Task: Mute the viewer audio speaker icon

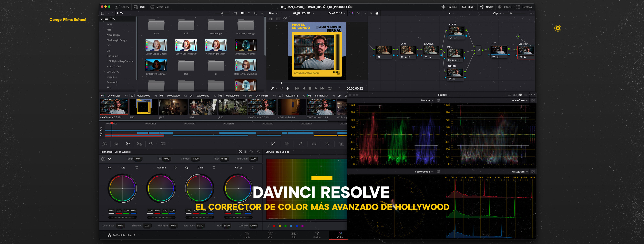Action: click(287, 88)
